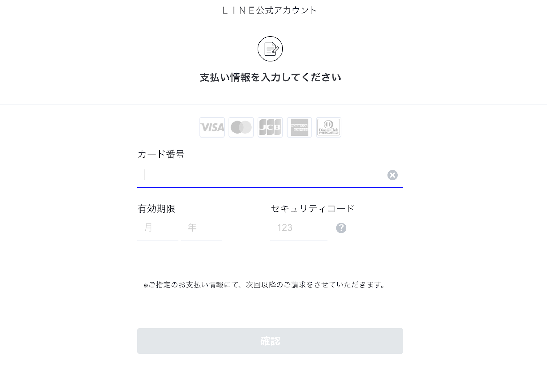Click the LINE公式アカウント header title
This screenshot has height=392, width=547.
coord(270,11)
